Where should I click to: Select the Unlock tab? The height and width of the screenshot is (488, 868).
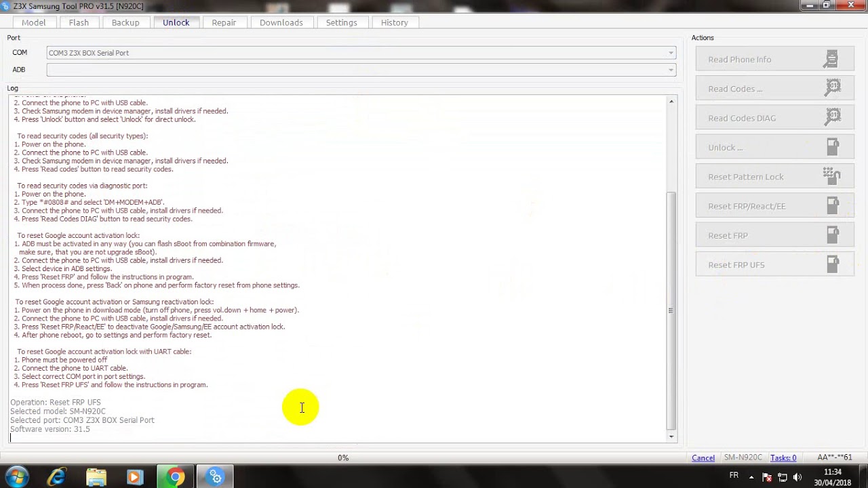176,22
